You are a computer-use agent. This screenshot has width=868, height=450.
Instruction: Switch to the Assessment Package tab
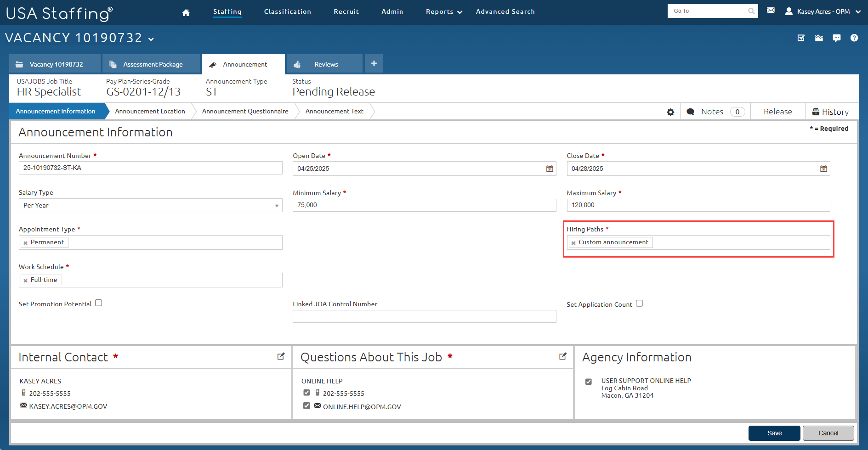click(151, 64)
